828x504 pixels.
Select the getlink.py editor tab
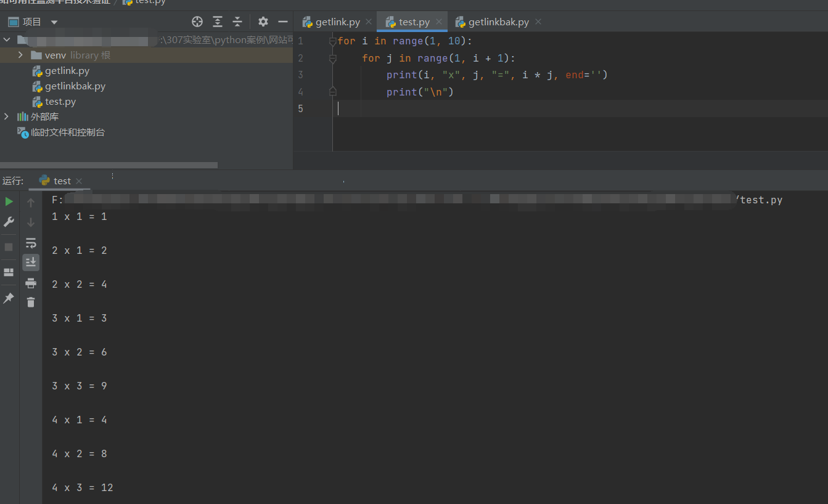pos(337,22)
